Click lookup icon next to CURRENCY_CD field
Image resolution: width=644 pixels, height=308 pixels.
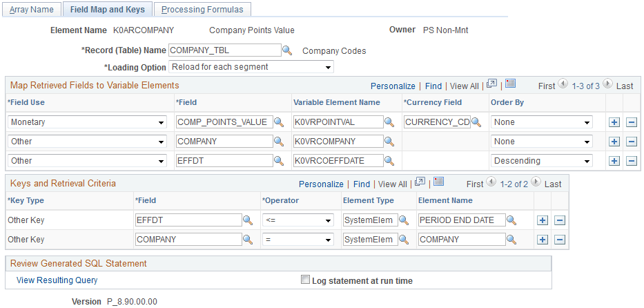(x=476, y=122)
